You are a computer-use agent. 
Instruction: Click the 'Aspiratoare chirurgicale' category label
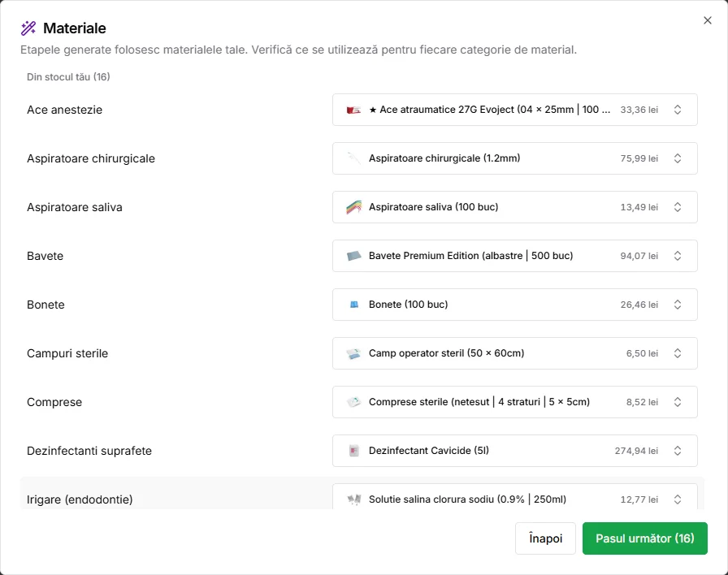(x=91, y=158)
